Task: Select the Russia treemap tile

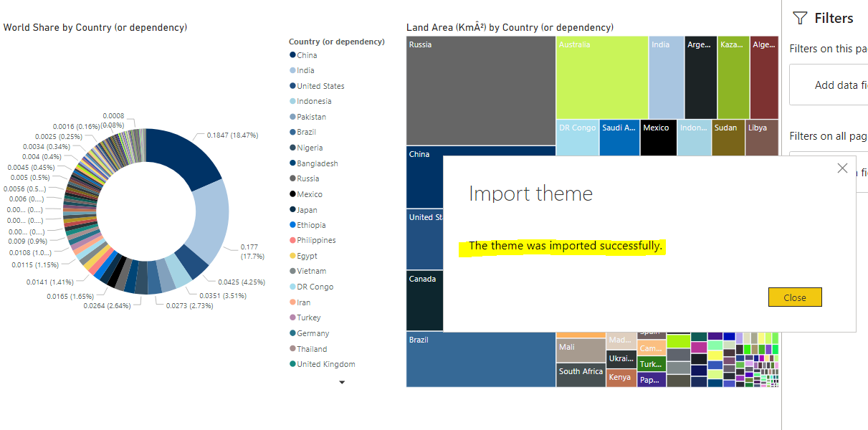Action: point(480,91)
